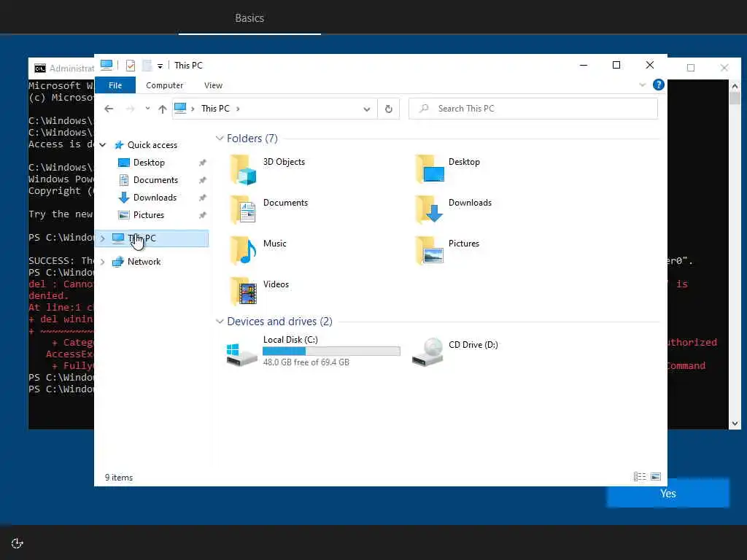
Task: Expand the This PC tree node
Action: click(102, 238)
